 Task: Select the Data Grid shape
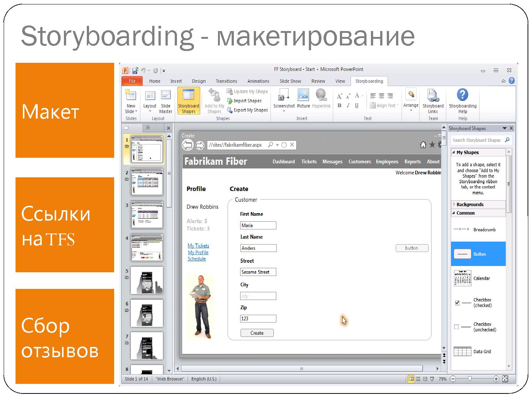tap(478, 351)
